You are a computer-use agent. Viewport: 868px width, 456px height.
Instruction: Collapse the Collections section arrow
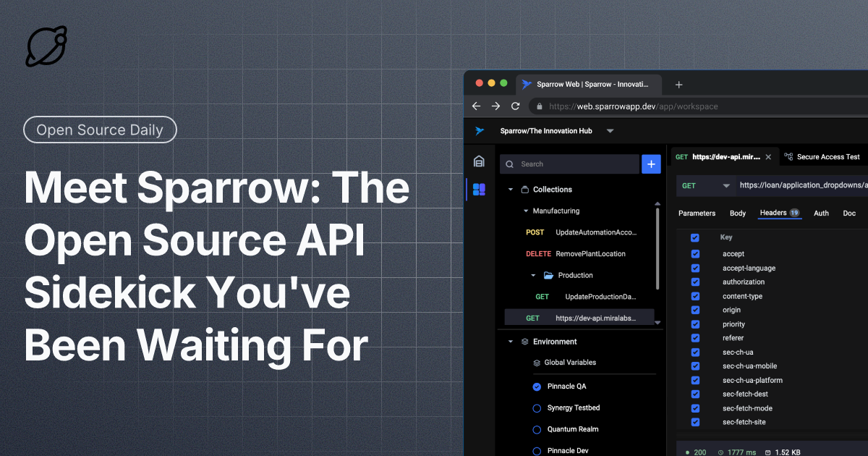click(x=511, y=190)
